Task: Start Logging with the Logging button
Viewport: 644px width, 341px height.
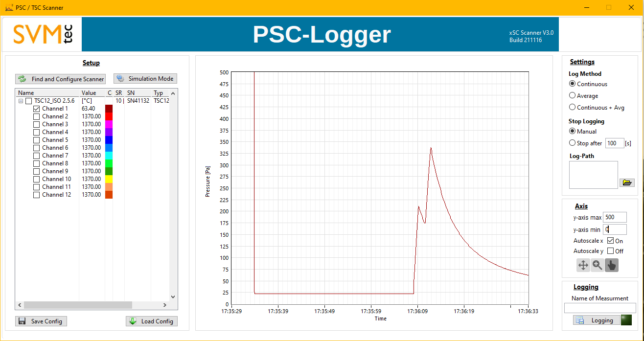Action: (x=596, y=320)
